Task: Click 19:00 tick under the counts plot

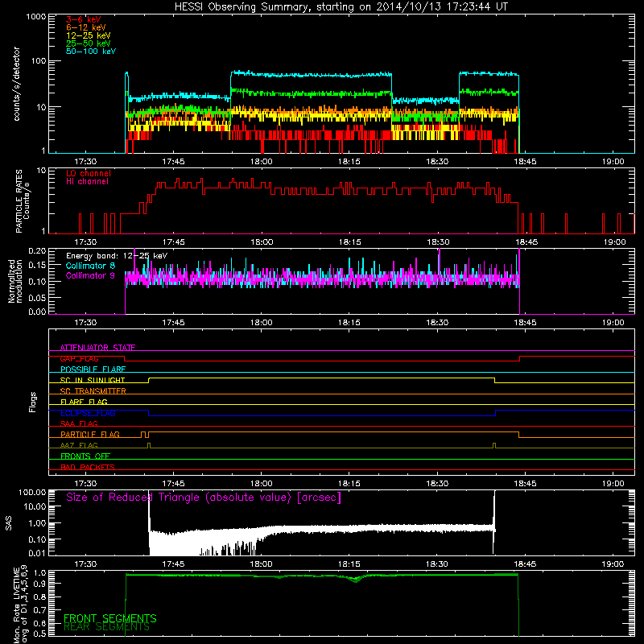Action: (x=613, y=162)
